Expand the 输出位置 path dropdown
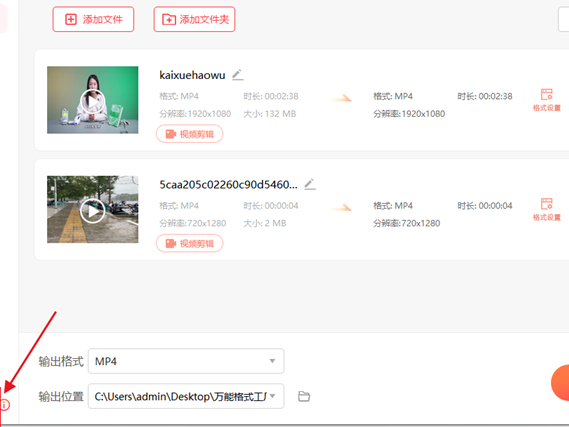This screenshot has width=569, height=427. [186, 396]
